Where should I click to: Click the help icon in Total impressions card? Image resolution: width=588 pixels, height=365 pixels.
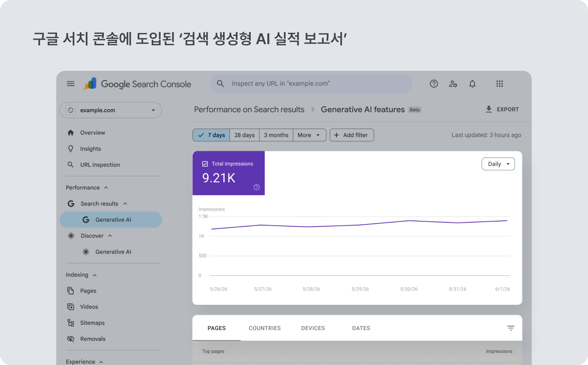[257, 187]
